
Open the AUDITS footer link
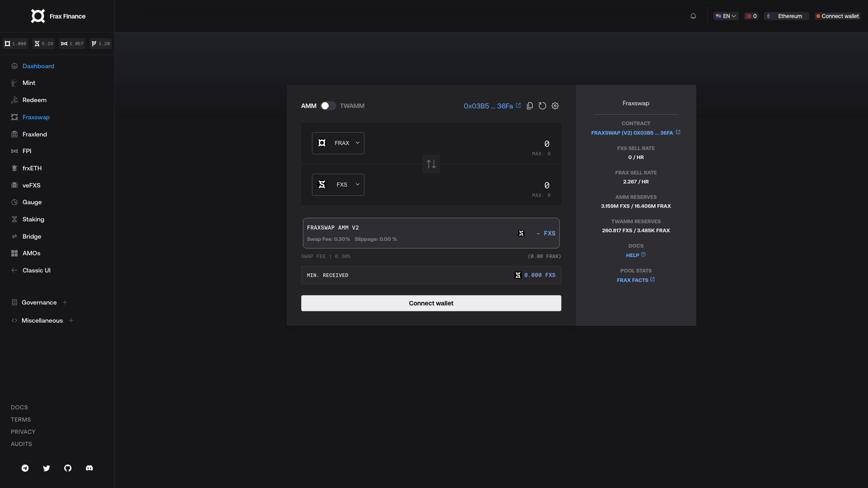click(x=21, y=444)
